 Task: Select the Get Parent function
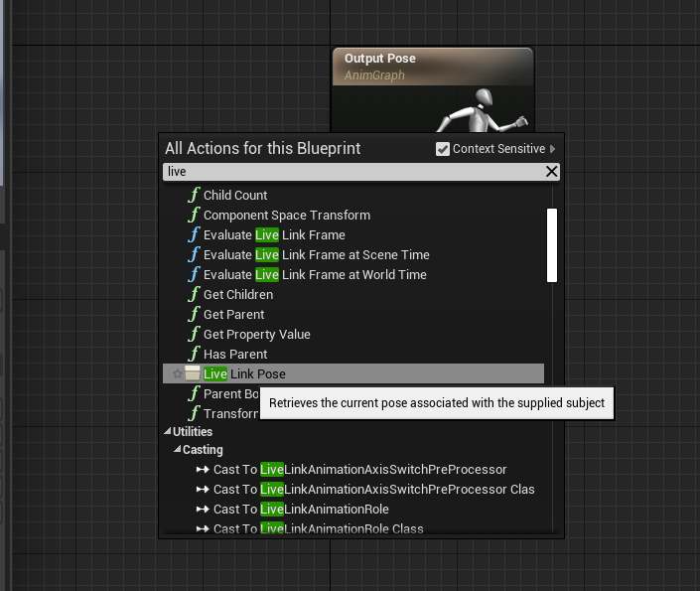[233, 315]
